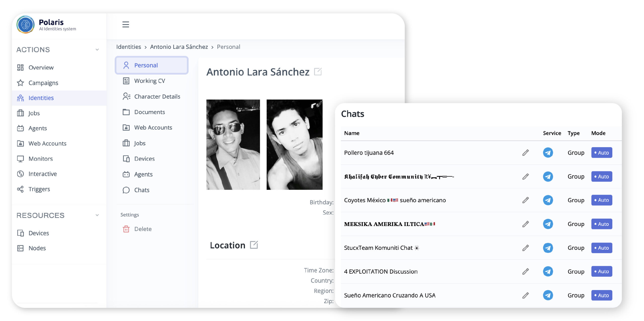Screen dimensions: 644x321
Task: Click Antonio Lara Sánchez breadcrumb link
Action: [179, 47]
